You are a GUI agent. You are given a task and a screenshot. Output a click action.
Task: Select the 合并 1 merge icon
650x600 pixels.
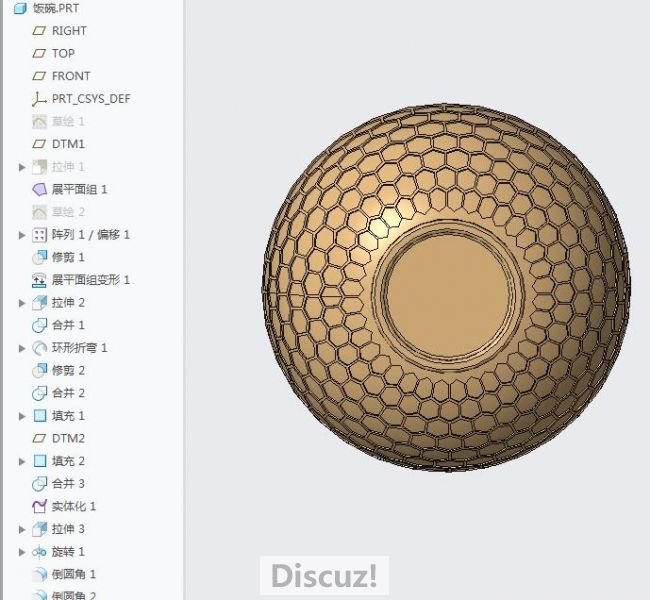click(x=39, y=326)
